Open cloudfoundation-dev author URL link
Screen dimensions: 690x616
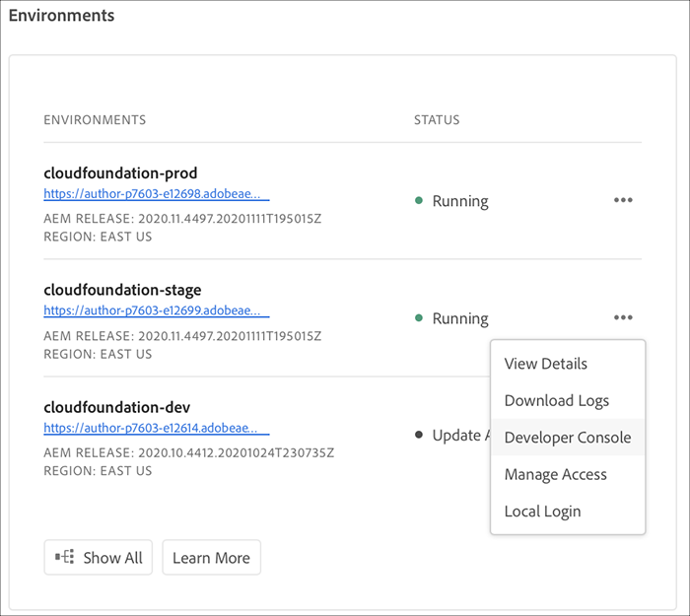pyautogui.click(x=156, y=429)
